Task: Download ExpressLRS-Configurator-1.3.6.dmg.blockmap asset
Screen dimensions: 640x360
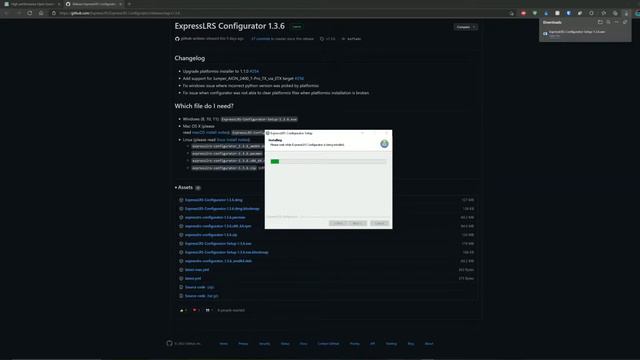Action: click(x=222, y=209)
